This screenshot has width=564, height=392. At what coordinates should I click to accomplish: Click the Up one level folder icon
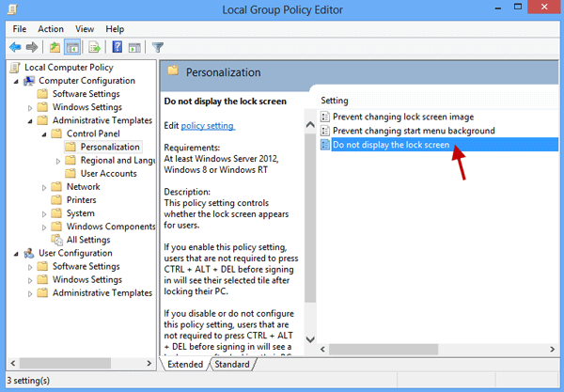pos(55,47)
